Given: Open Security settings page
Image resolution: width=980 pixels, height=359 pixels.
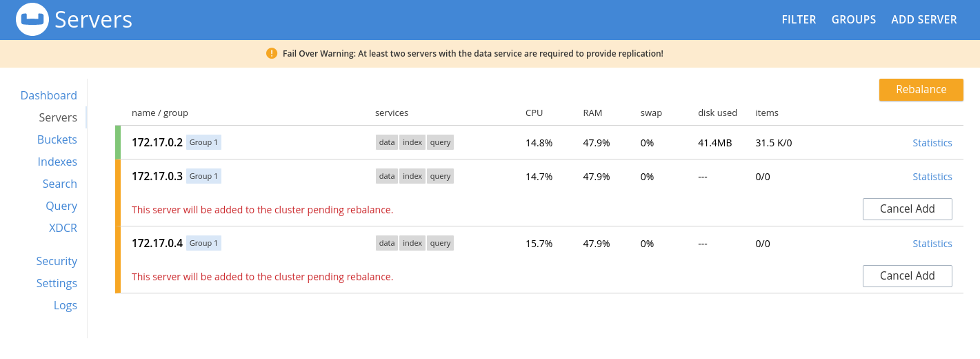Looking at the screenshot, I should click(x=57, y=261).
